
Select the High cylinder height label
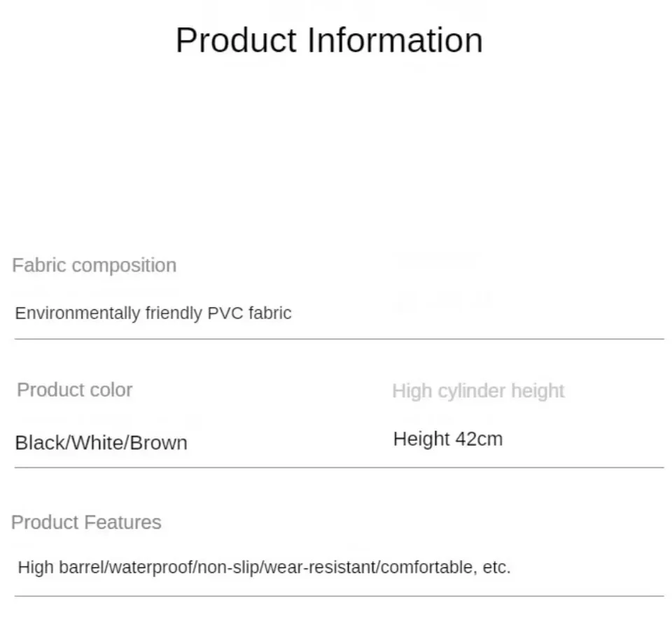click(478, 390)
